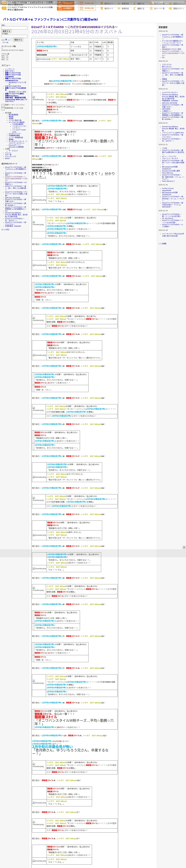Open フラッシュゲーム @Wiki Port link
The height and width of the screenshot is (868, 186).
173,133
